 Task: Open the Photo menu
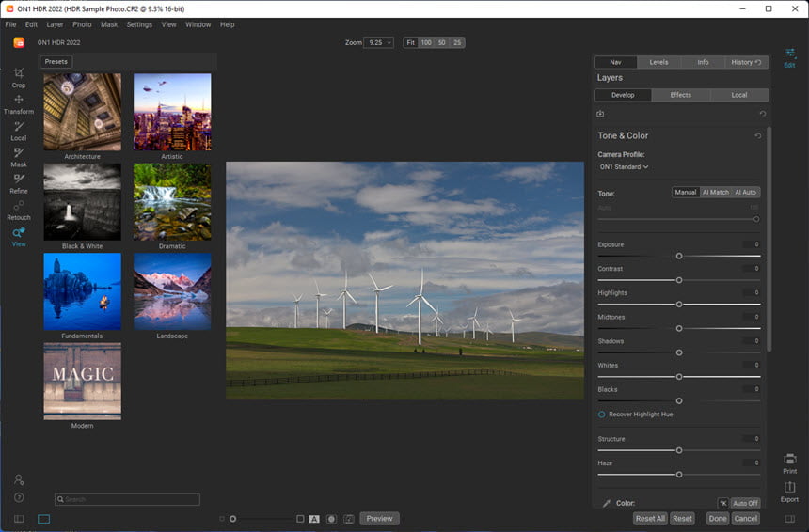pos(82,24)
